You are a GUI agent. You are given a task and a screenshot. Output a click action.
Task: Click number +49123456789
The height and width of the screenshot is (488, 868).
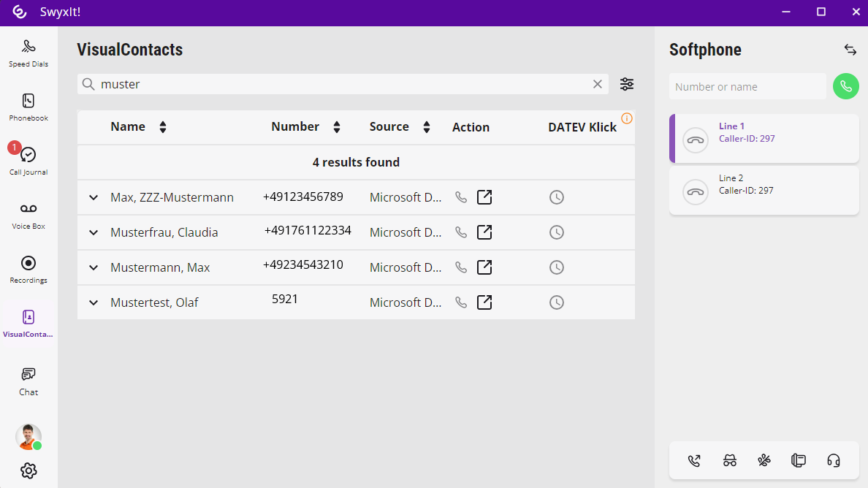302,197
